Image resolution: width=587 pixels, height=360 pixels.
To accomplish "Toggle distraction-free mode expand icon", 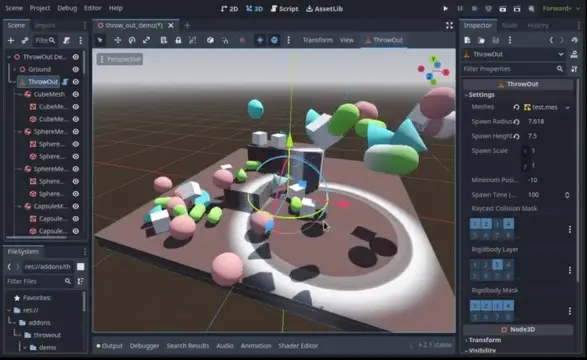I will 449,25.
